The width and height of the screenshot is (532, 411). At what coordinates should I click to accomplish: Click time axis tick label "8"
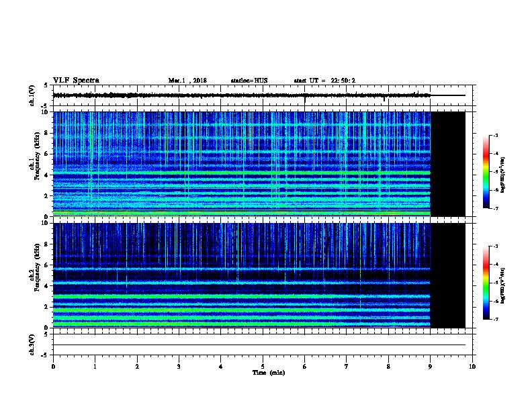coord(388,367)
